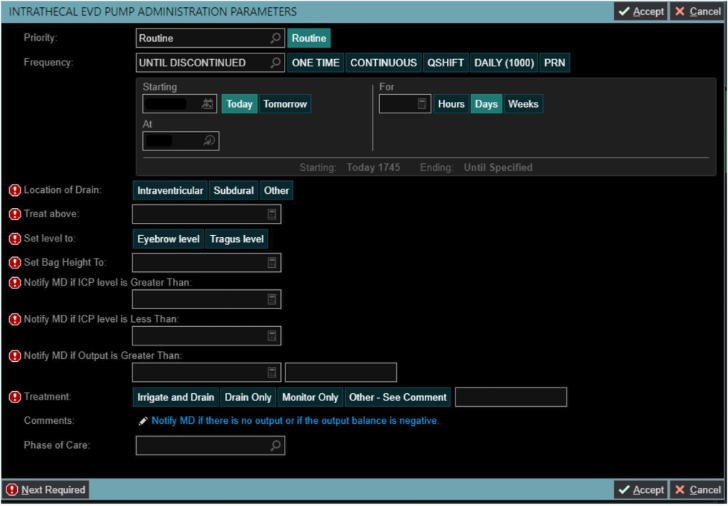
Task: Set duration unit to Hours
Action: pyautogui.click(x=451, y=104)
